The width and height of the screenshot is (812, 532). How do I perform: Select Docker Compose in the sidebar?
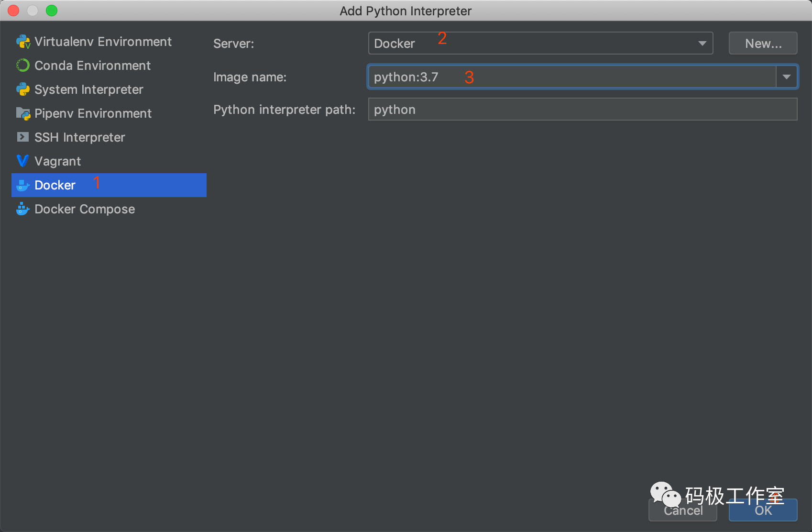tap(84, 209)
